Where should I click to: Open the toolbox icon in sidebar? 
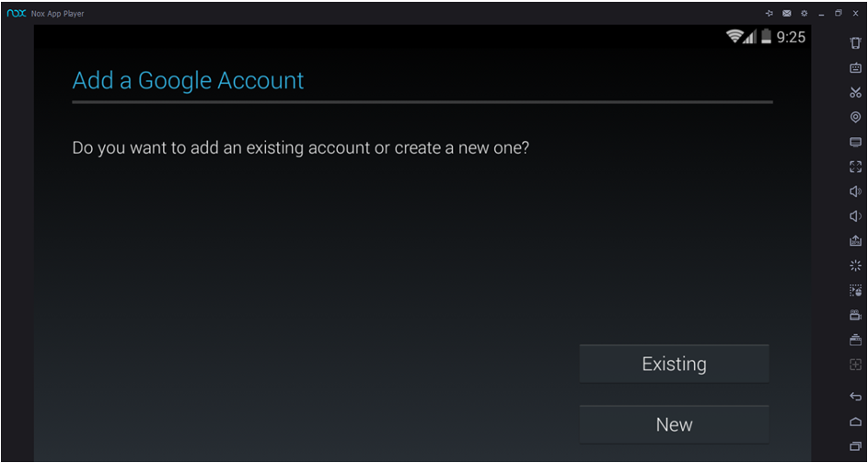click(855, 340)
